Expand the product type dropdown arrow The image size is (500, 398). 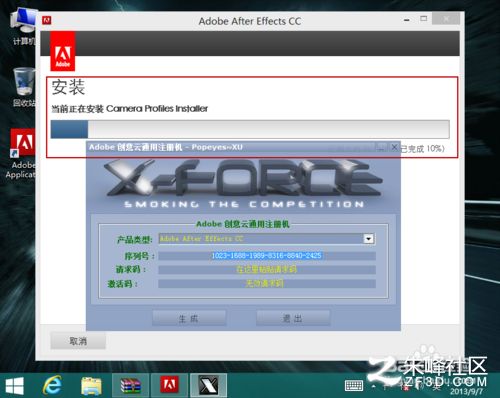pos(368,239)
